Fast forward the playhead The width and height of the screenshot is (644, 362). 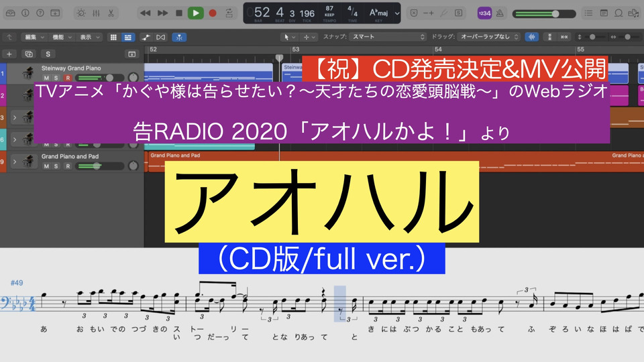[x=162, y=13]
